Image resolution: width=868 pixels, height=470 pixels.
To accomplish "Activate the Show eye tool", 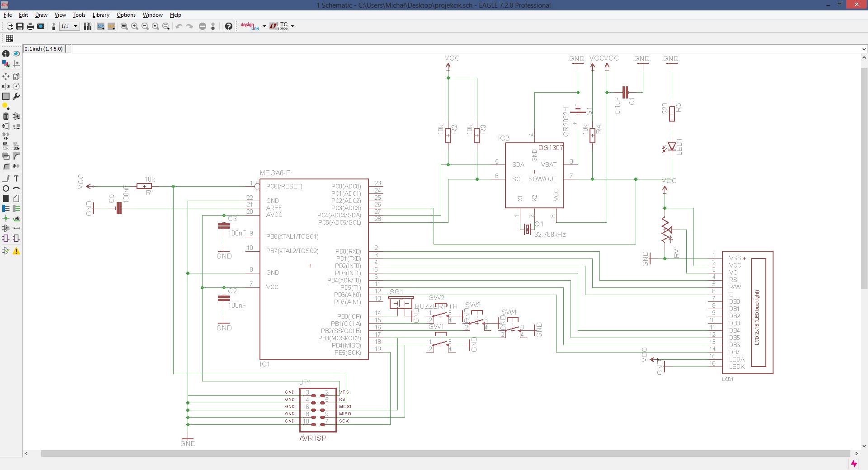I will coord(16,53).
